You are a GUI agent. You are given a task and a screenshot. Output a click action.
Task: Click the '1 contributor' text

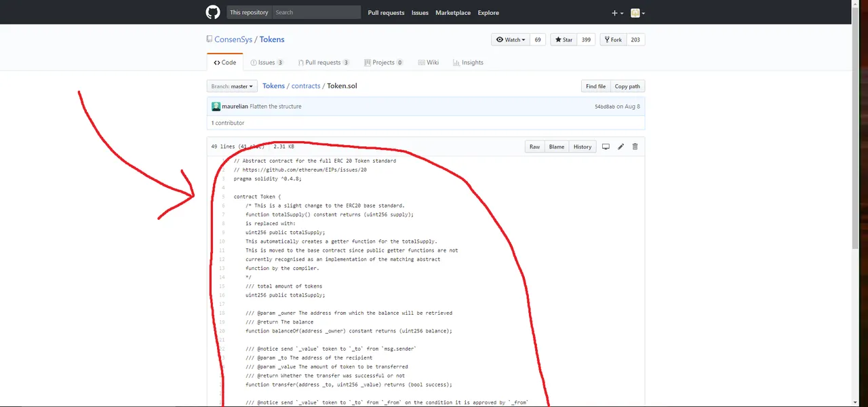tap(228, 123)
